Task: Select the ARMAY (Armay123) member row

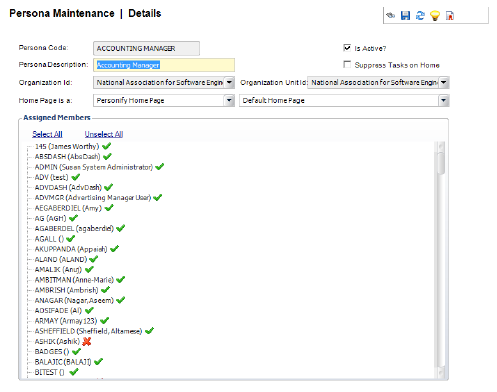Action: click(x=66, y=321)
